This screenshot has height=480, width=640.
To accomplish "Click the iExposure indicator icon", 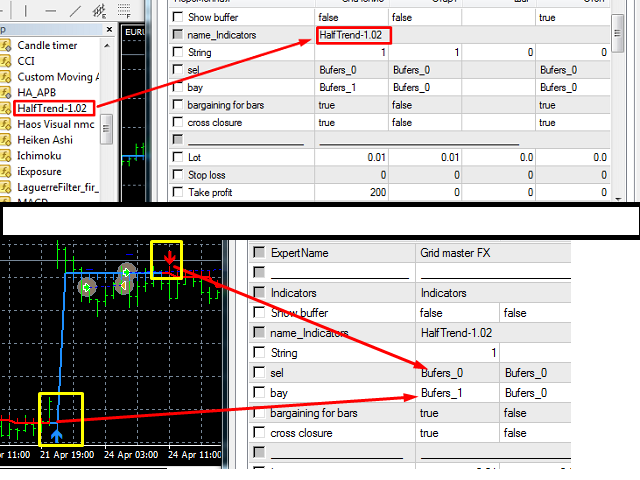I will [x=5, y=171].
